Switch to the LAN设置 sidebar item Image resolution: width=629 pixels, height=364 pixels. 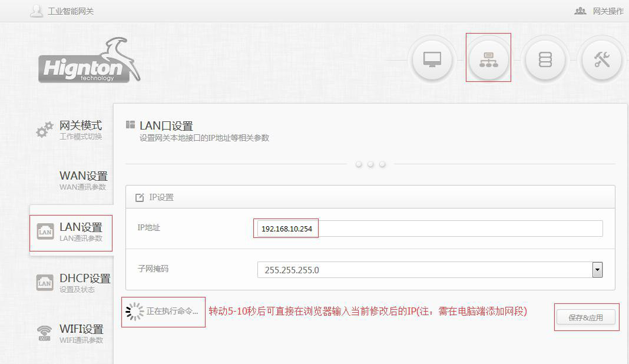point(81,231)
